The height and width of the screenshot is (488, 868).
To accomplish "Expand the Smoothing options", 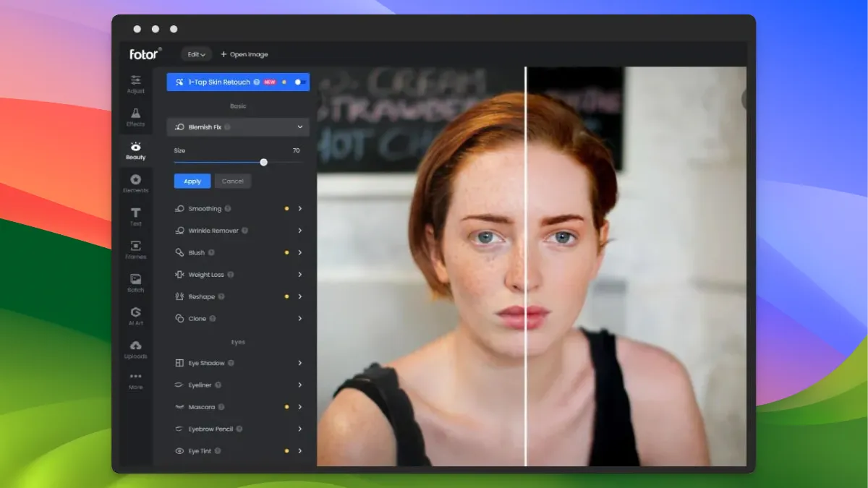I will (x=299, y=208).
